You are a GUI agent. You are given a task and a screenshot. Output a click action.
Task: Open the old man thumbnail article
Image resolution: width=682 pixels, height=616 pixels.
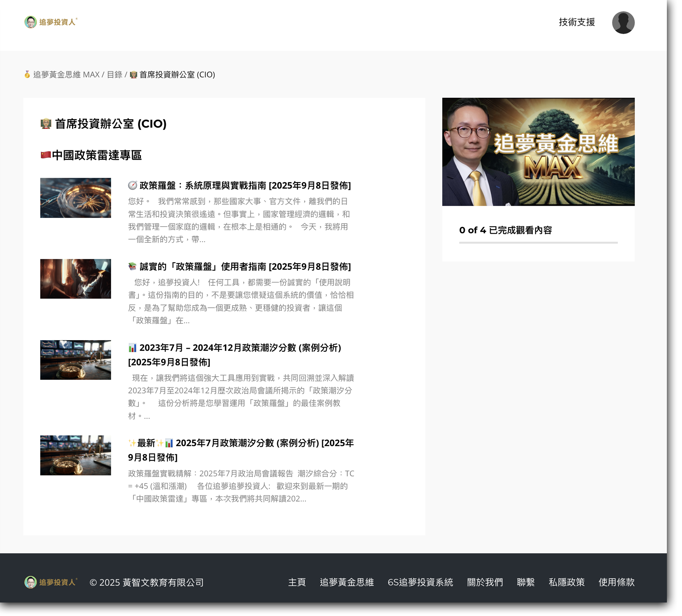pos(76,279)
